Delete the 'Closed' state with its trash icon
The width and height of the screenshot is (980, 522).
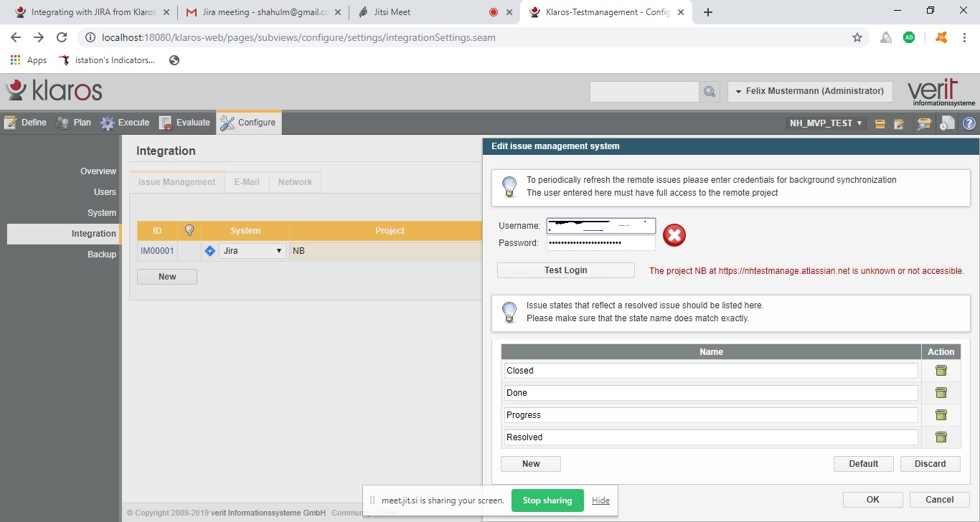[x=941, y=371]
